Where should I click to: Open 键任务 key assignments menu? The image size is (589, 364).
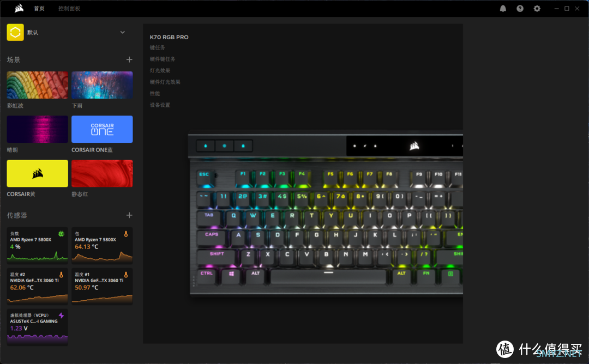point(158,47)
